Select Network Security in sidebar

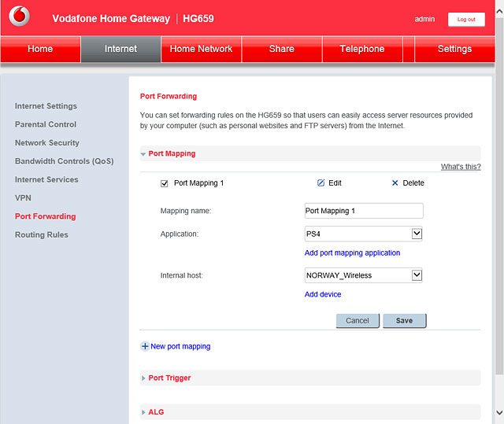pyautogui.click(x=47, y=143)
